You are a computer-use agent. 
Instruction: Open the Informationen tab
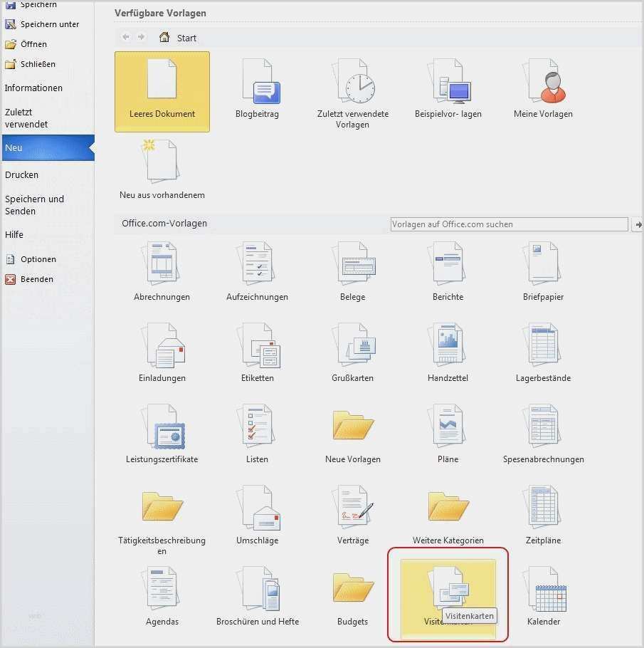point(33,88)
